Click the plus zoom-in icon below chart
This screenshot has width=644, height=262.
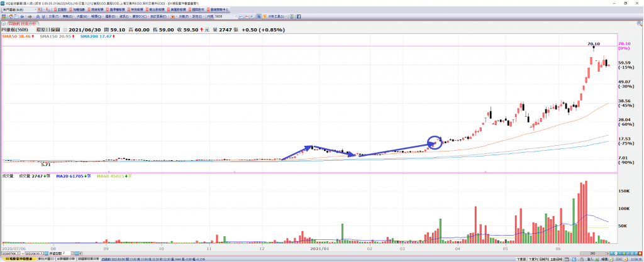coord(624,253)
